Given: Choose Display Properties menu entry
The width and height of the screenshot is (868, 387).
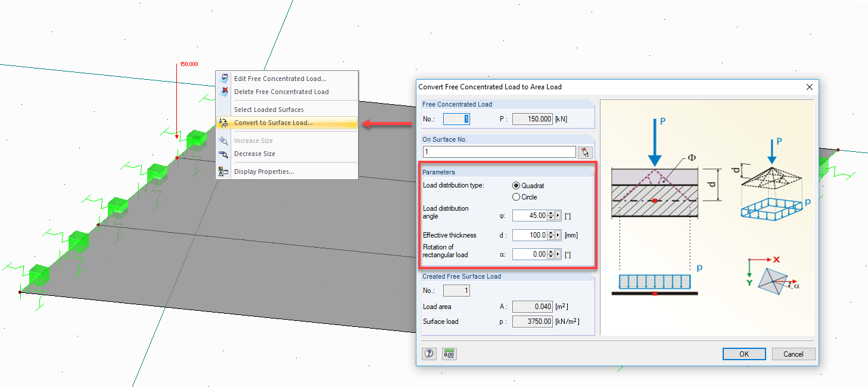Looking at the screenshot, I should coord(287,171).
